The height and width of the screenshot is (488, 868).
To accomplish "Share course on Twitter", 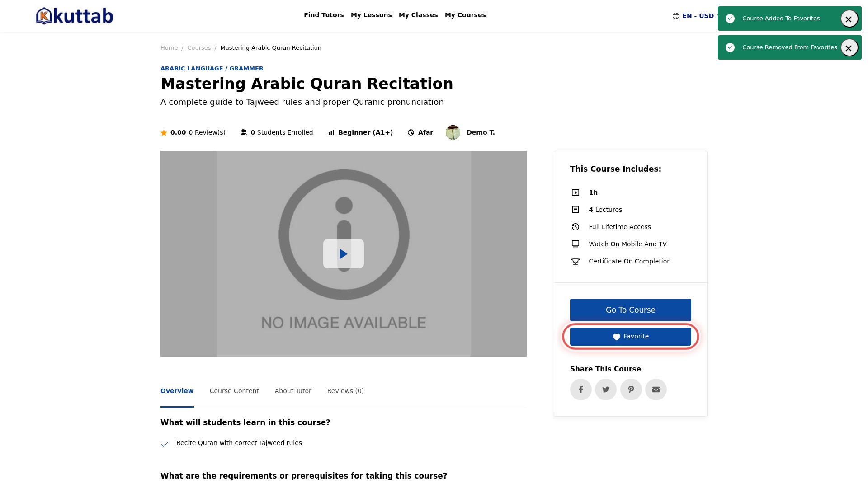I will pyautogui.click(x=606, y=389).
